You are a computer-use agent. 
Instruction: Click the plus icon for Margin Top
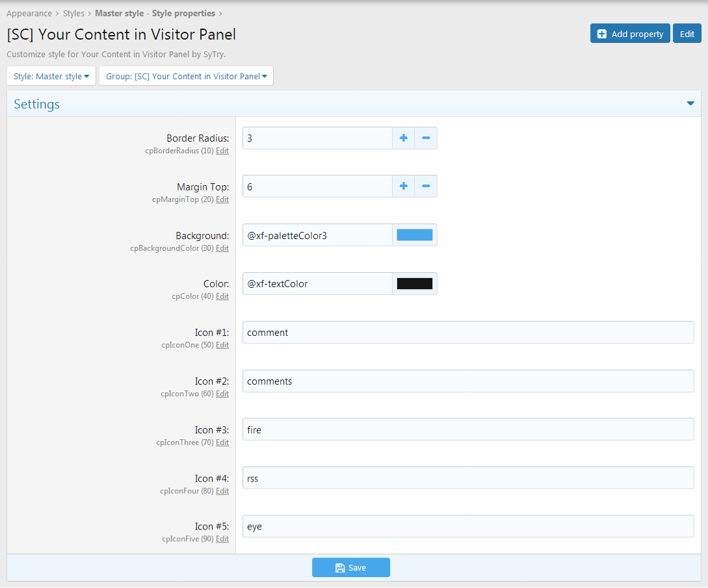(x=403, y=186)
